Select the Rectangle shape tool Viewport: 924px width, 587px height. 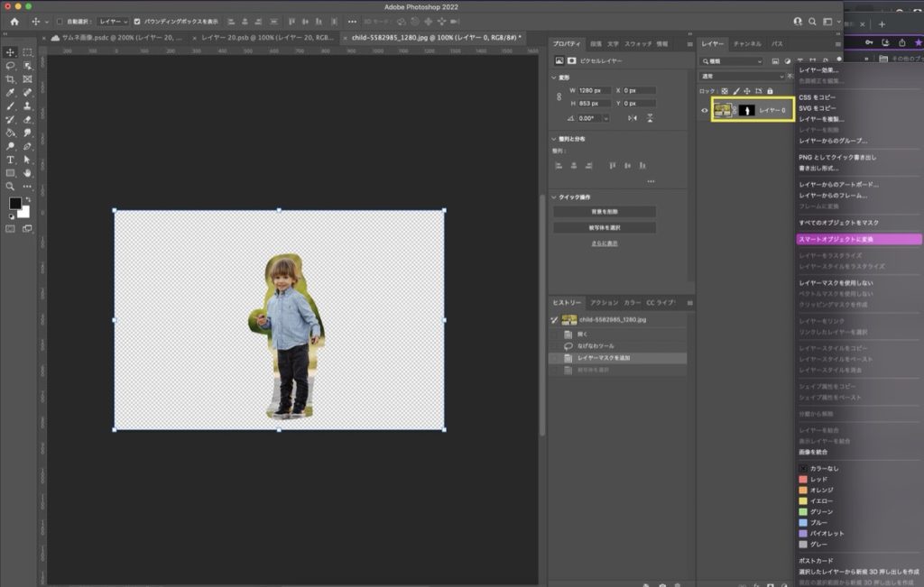coord(10,173)
